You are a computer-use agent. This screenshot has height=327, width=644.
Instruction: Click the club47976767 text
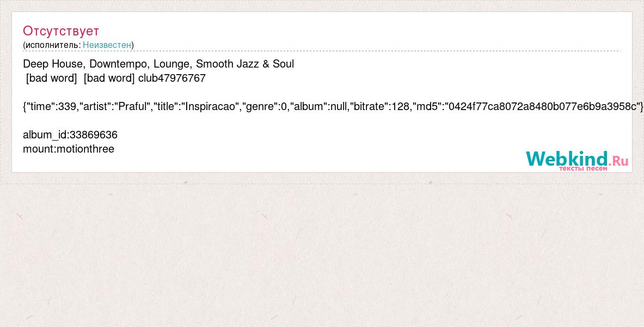pyautogui.click(x=171, y=78)
